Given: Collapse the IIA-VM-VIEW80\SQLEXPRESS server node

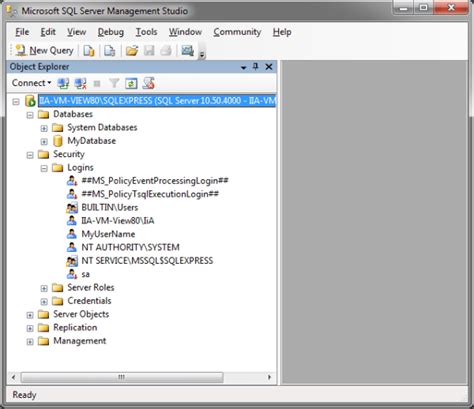Looking at the screenshot, I should pyautogui.click(x=16, y=101).
